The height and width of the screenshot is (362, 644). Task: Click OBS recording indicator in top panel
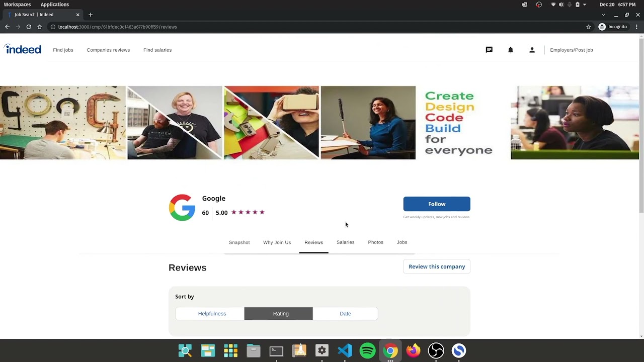pyautogui.click(x=539, y=5)
